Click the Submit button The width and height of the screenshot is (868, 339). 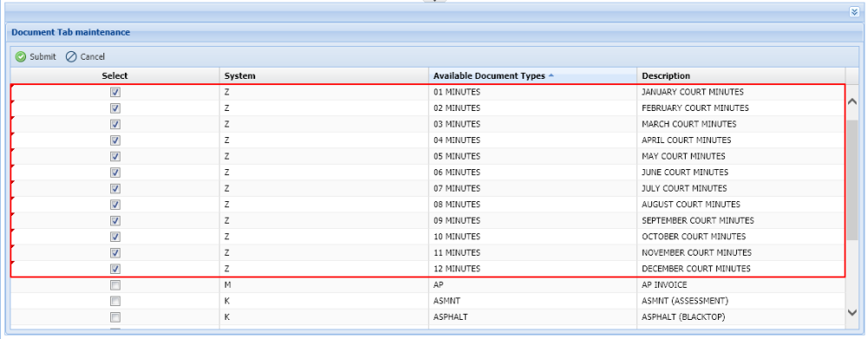pyautogui.click(x=36, y=56)
